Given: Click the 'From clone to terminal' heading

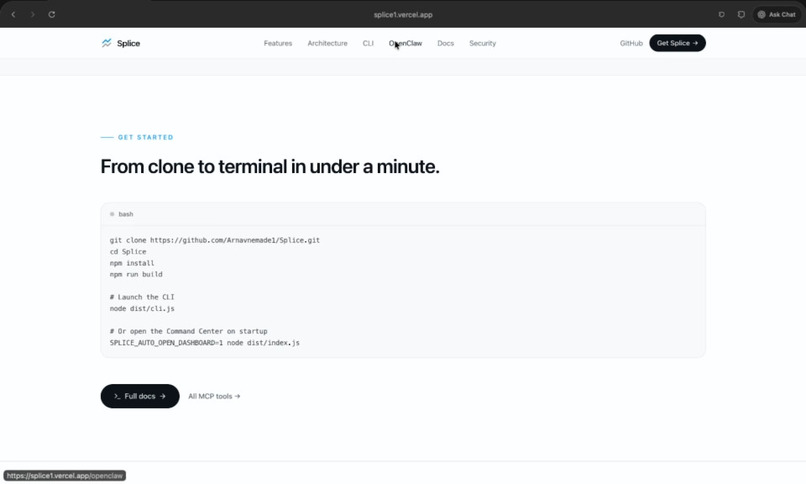Looking at the screenshot, I should tap(270, 166).
